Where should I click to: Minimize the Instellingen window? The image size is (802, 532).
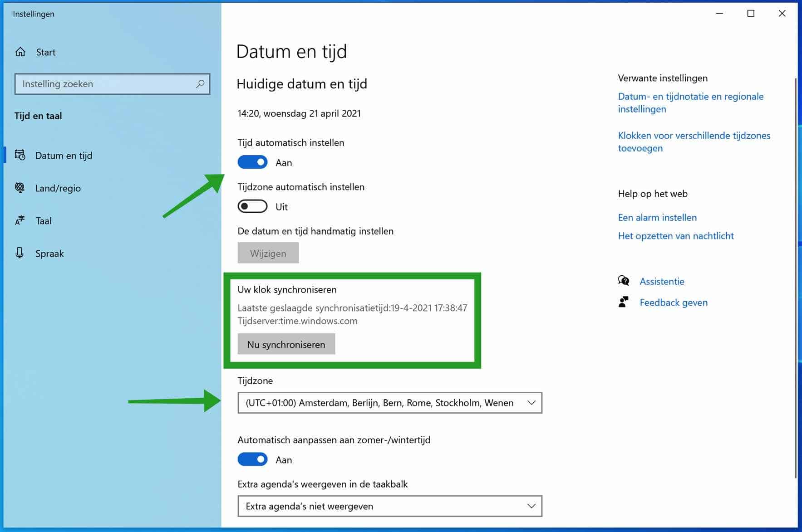tap(719, 14)
